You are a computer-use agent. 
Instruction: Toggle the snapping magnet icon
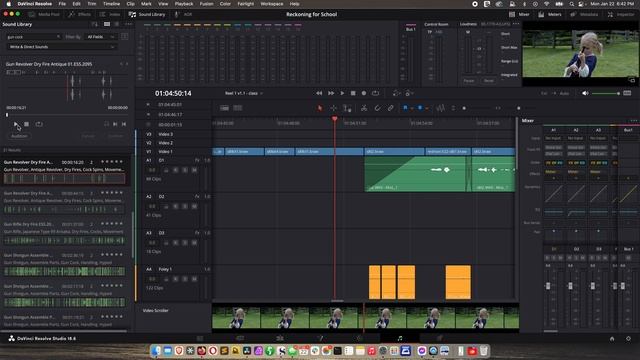point(378,108)
